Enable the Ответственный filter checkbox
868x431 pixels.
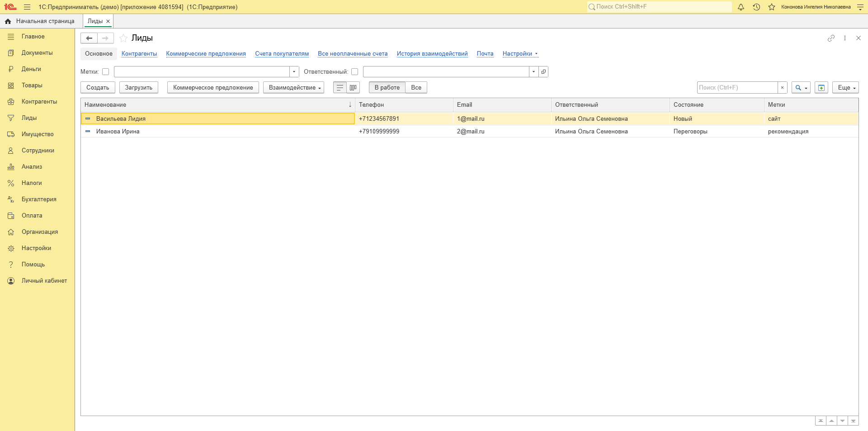tap(355, 71)
